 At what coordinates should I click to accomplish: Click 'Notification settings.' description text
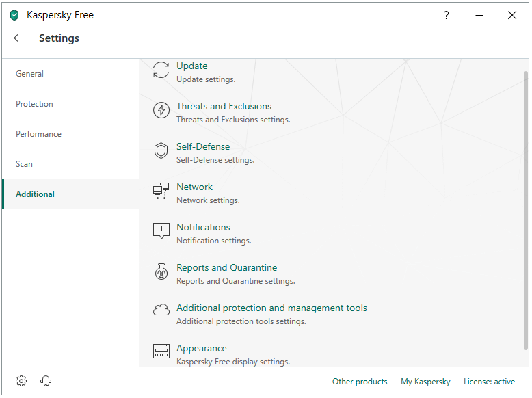pyautogui.click(x=214, y=241)
